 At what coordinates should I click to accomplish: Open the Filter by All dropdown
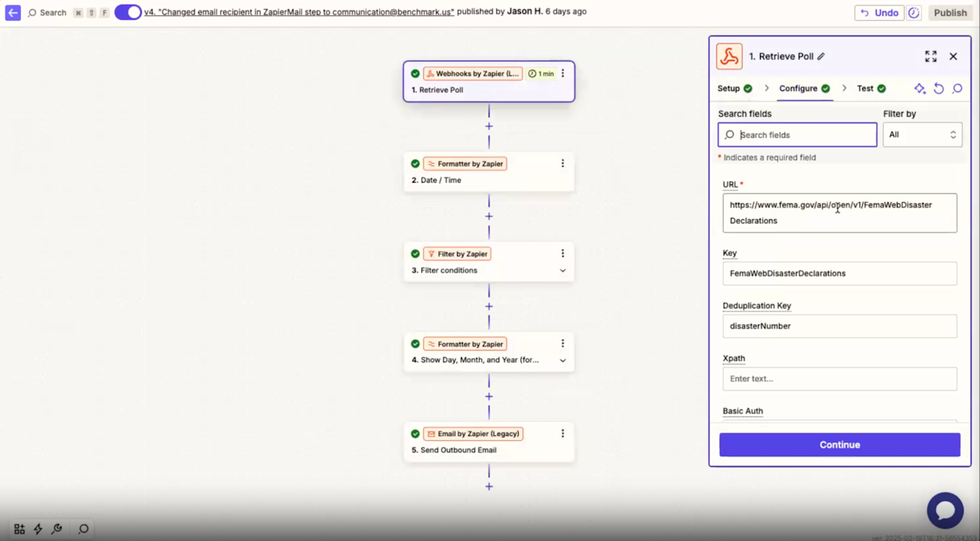(923, 134)
